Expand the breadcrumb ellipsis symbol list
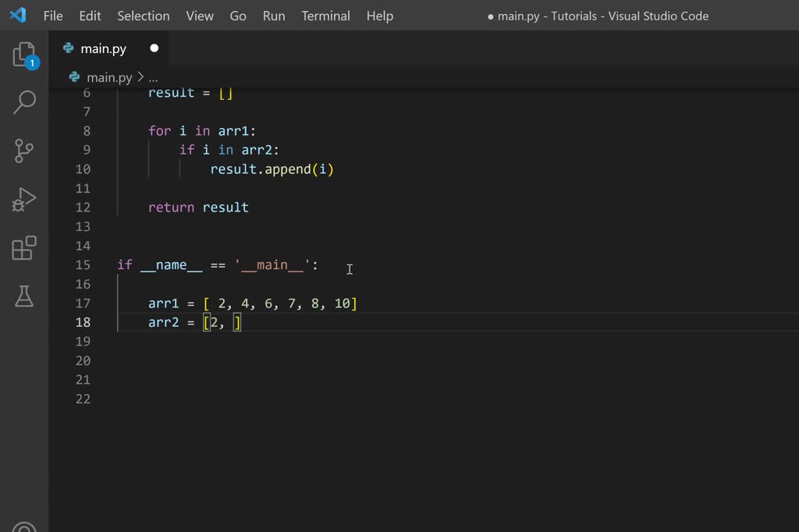Screen dimensions: 799x532 [153, 77]
